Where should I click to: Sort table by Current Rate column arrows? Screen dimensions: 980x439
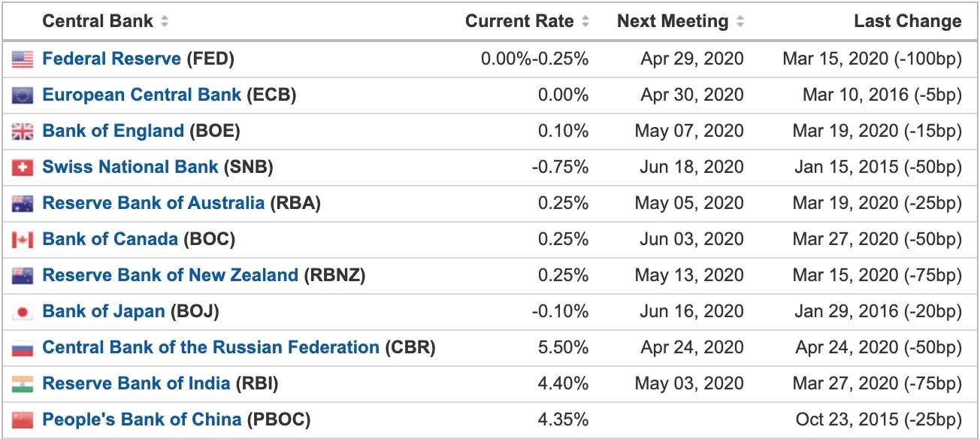click(x=586, y=22)
